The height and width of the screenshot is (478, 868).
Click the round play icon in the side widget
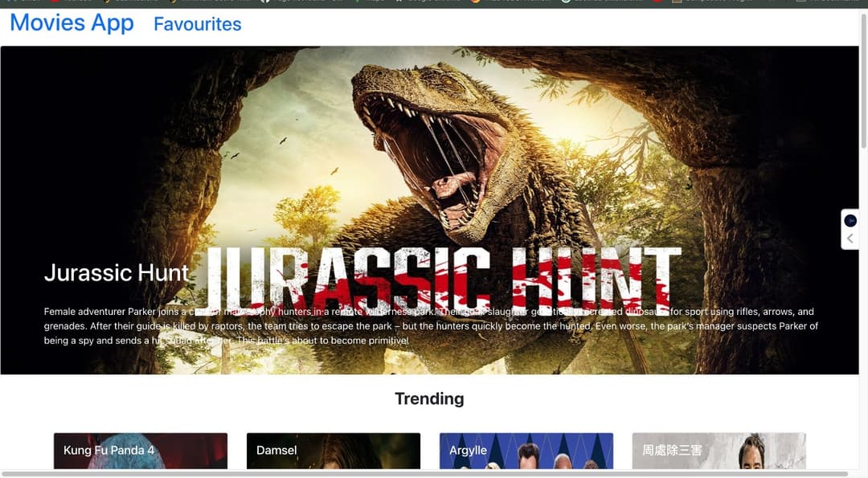pos(850,221)
